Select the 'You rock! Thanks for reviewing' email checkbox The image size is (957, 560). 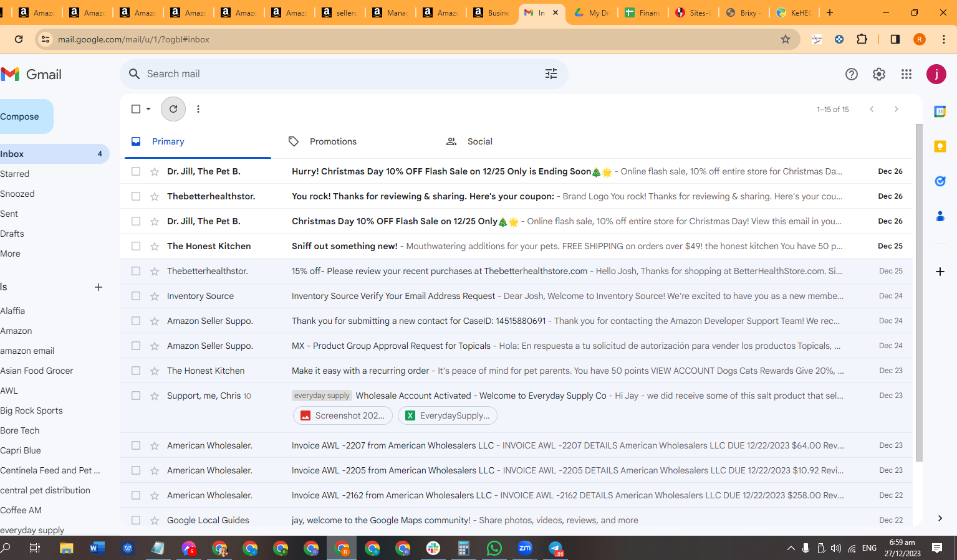click(136, 196)
